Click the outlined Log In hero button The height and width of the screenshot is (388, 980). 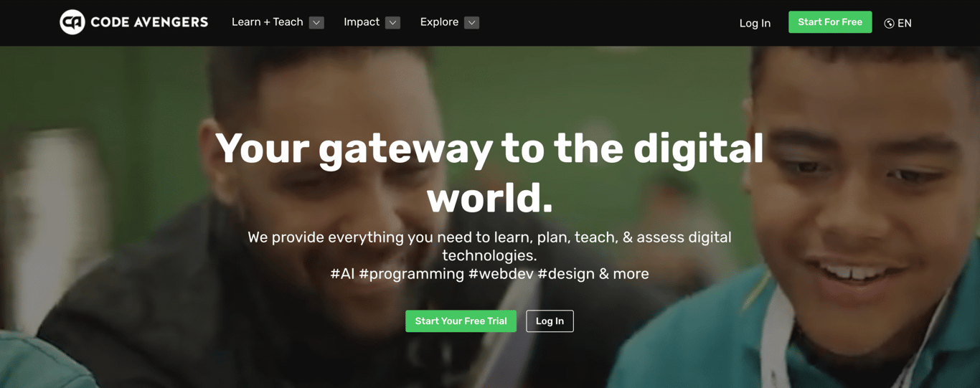tap(550, 321)
